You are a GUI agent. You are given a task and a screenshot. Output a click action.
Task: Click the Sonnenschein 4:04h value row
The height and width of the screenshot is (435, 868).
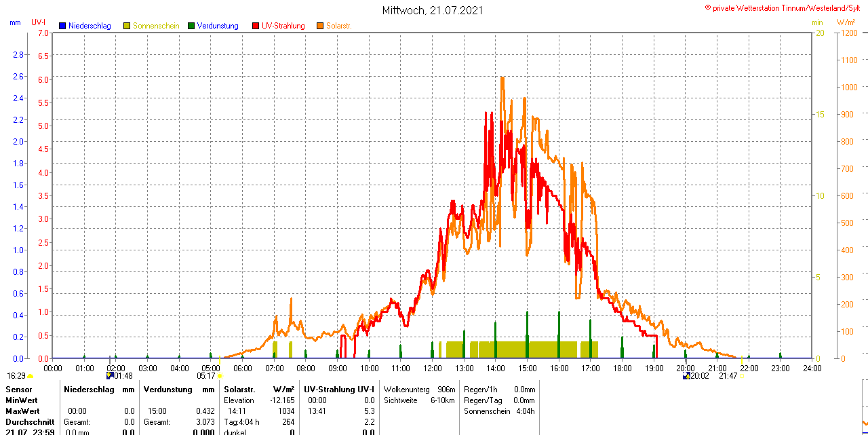point(499,411)
